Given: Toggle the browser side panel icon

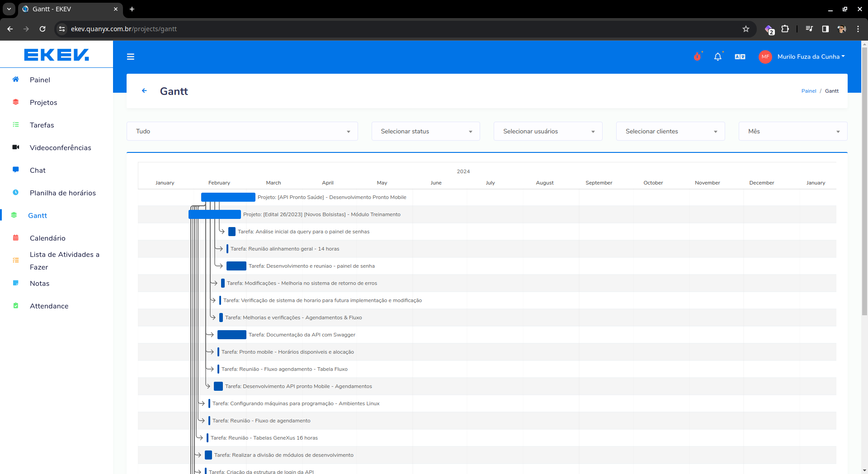Looking at the screenshot, I should (825, 29).
